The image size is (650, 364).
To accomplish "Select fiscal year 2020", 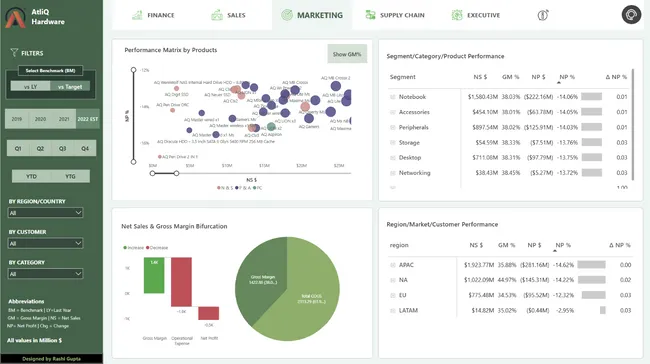I will tap(40, 119).
